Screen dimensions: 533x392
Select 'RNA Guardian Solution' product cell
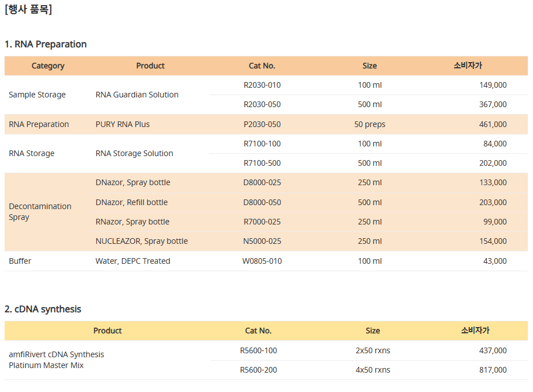(137, 95)
